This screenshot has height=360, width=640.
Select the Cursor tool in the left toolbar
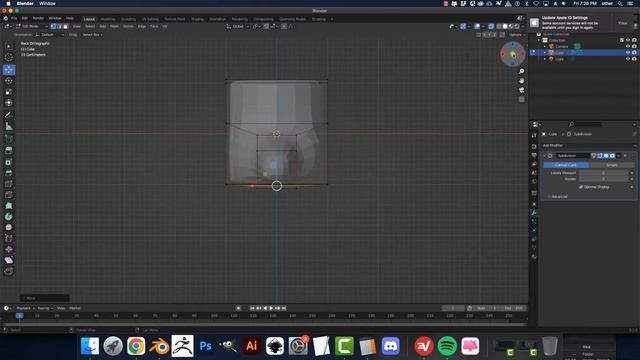9,58
